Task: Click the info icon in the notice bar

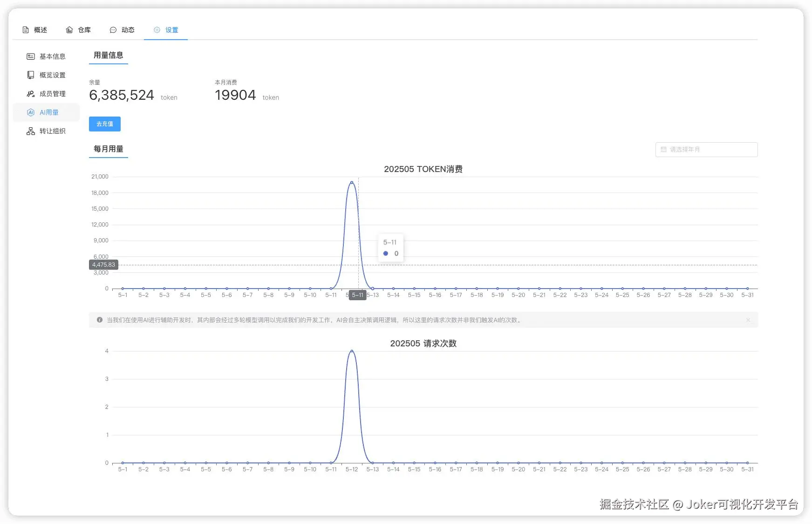Action: 100,320
